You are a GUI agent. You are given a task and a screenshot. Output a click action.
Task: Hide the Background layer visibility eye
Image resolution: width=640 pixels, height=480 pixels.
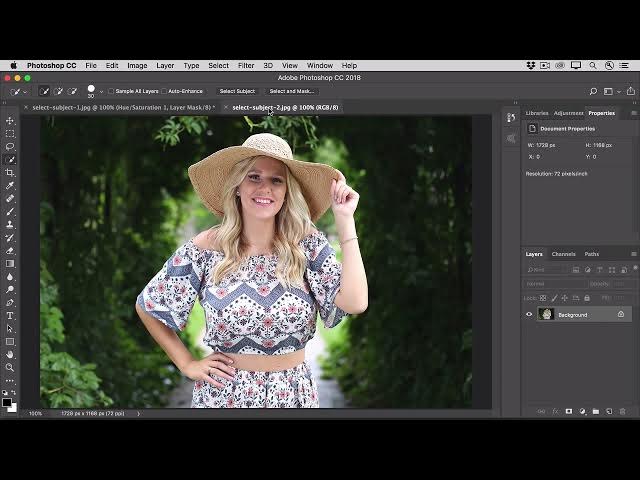click(x=530, y=315)
